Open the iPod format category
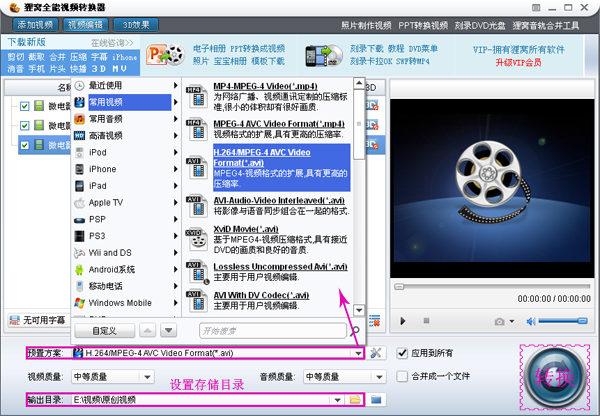The image size is (600, 416). (126, 152)
